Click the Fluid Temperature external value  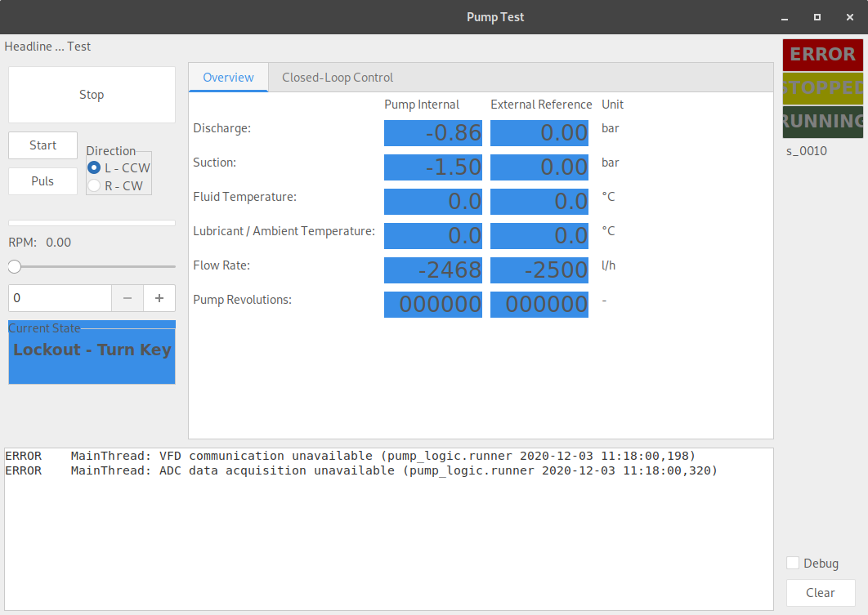tap(539, 202)
